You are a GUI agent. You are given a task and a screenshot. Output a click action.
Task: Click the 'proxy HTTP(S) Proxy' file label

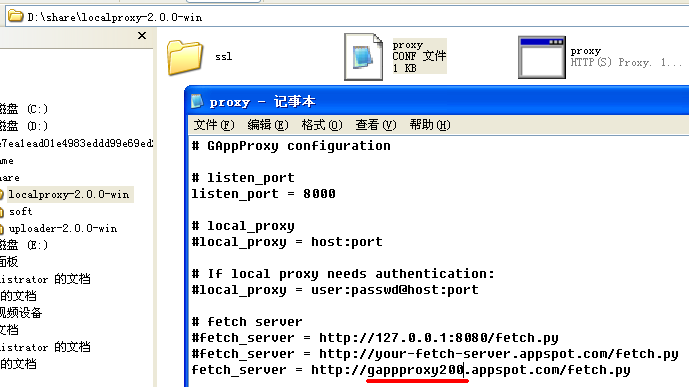tap(626, 57)
